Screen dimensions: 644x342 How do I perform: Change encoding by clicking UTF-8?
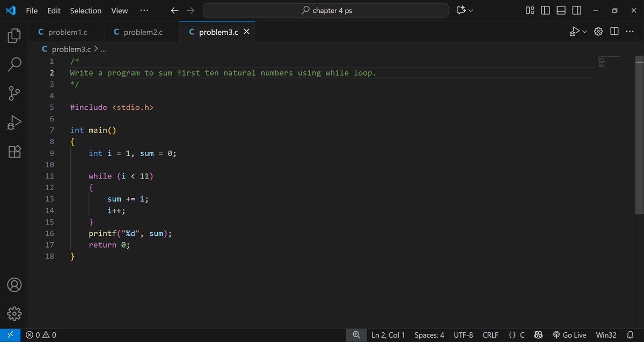[x=463, y=334]
